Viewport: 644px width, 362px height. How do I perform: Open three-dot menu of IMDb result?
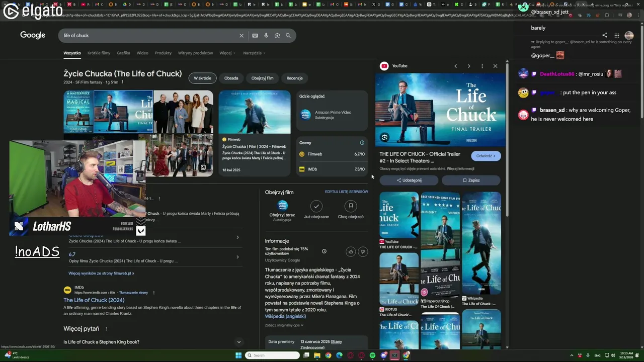[x=154, y=293]
